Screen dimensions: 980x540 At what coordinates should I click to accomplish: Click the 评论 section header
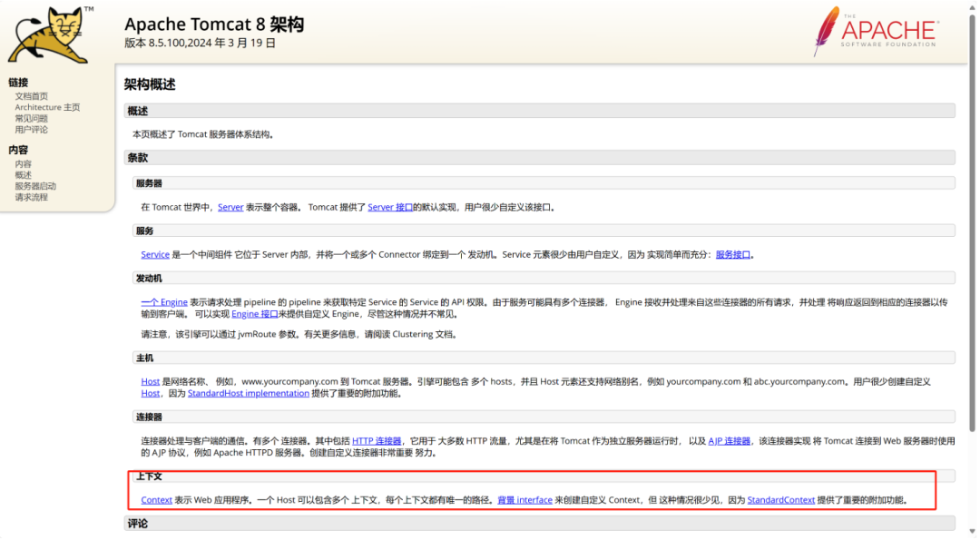[539, 524]
